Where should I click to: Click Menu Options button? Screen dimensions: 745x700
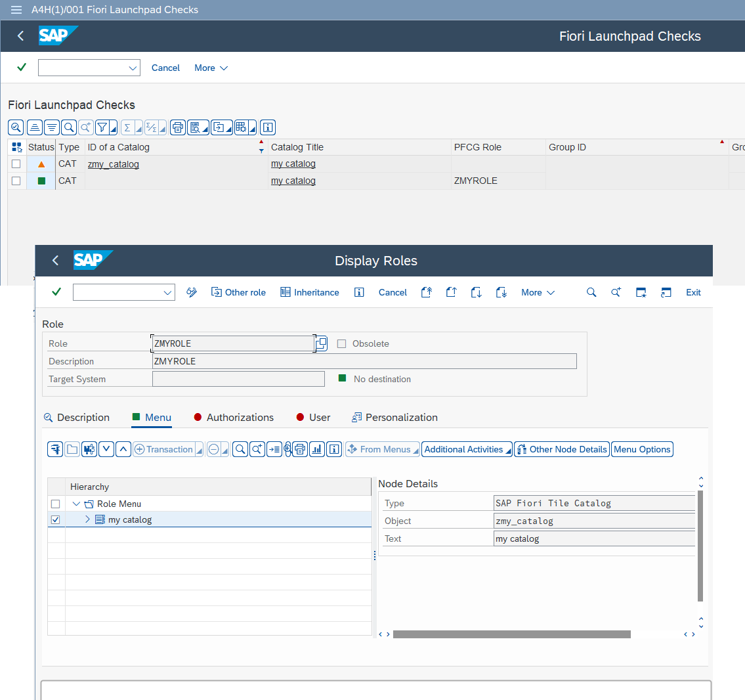(x=642, y=449)
